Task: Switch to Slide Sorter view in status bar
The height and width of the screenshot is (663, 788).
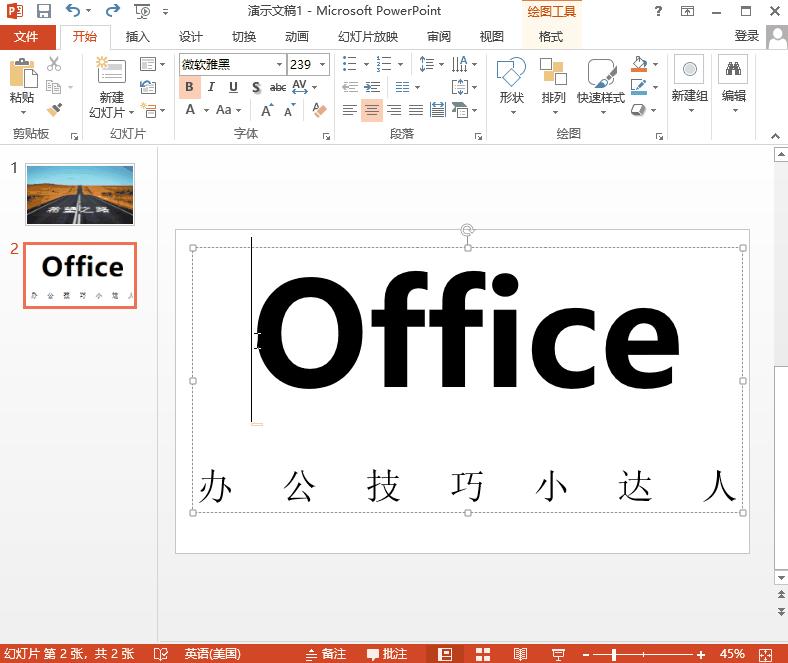Action: pos(483,654)
